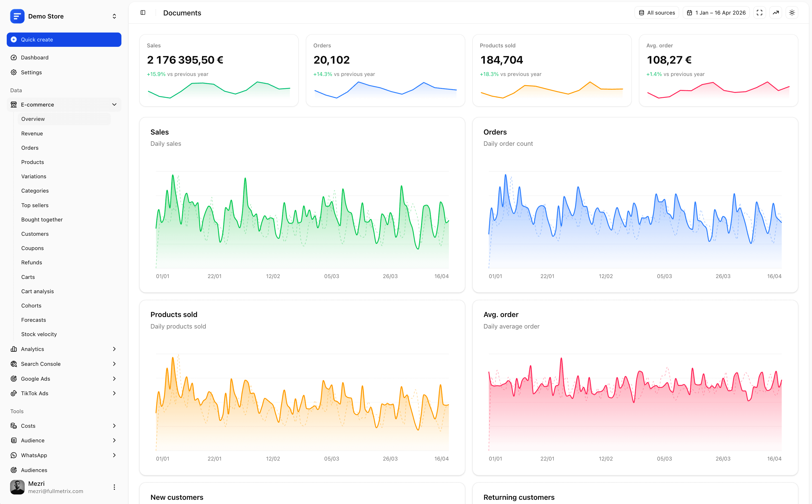812x504 pixels.
Task: Open the Cohorts page in the sidebar
Action: click(x=31, y=305)
